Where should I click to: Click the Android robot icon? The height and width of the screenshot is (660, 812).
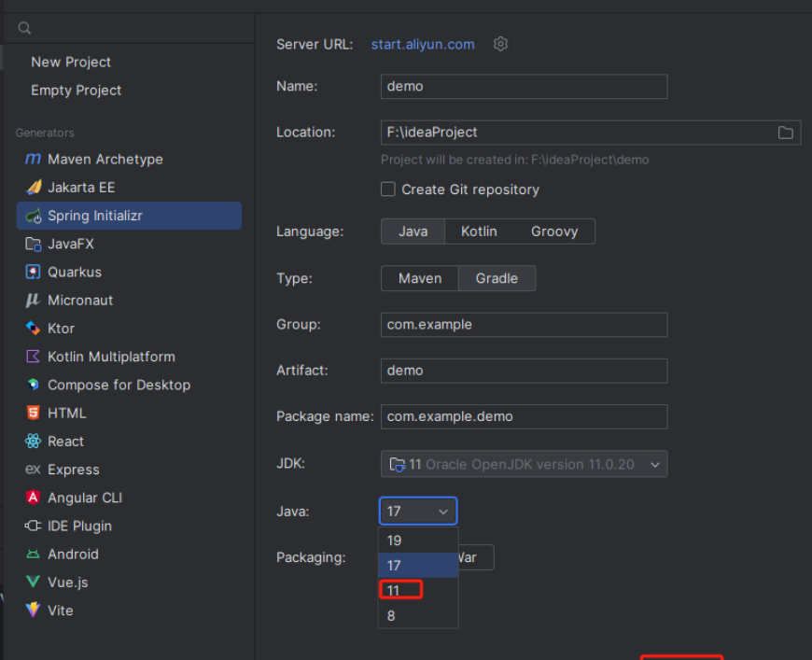pyautogui.click(x=34, y=554)
